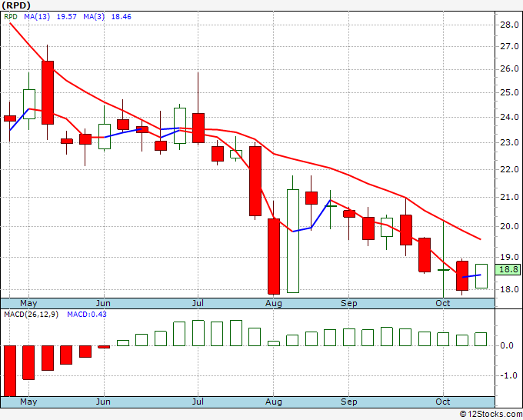This screenshot has height=420, width=523.
Task: Select the green RPD legend label
Action: [11, 17]
